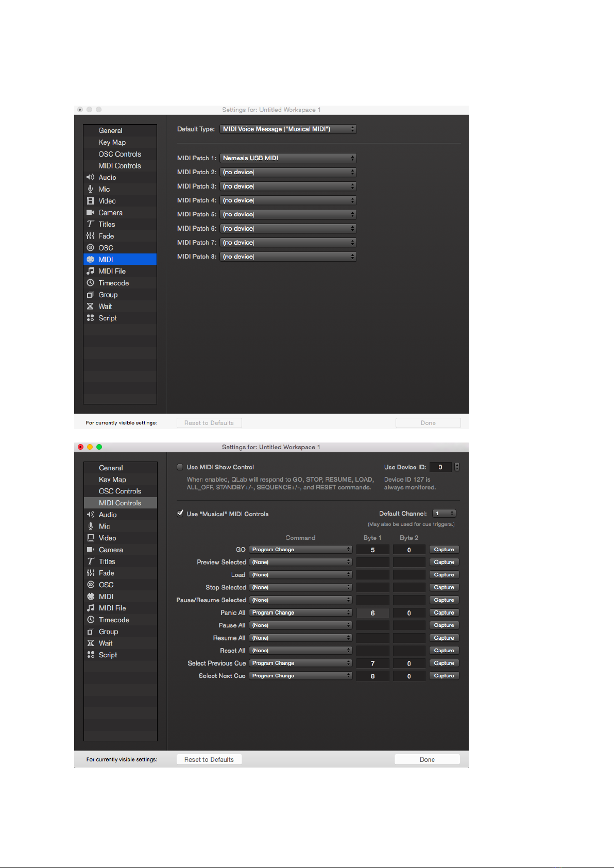Click Reset to Defaults in MIDI Controls window
The image size is (614, 868).
[209, 759]
